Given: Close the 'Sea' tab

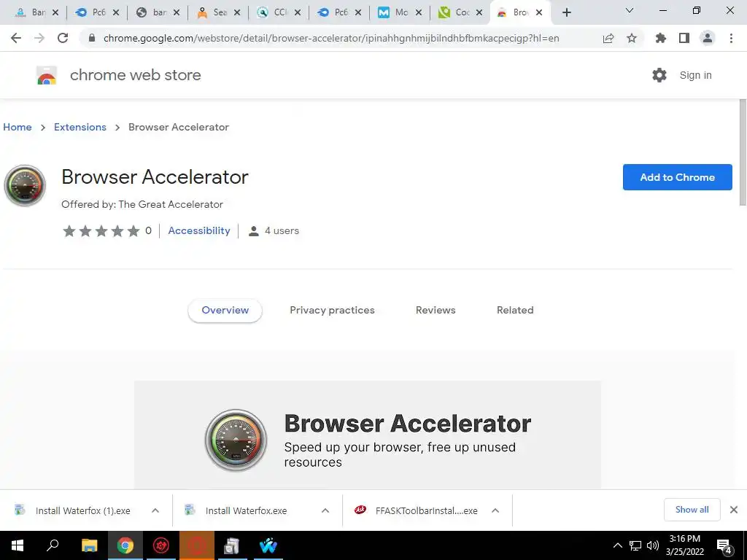Looking at the screenshot, I should coord(237,13).
